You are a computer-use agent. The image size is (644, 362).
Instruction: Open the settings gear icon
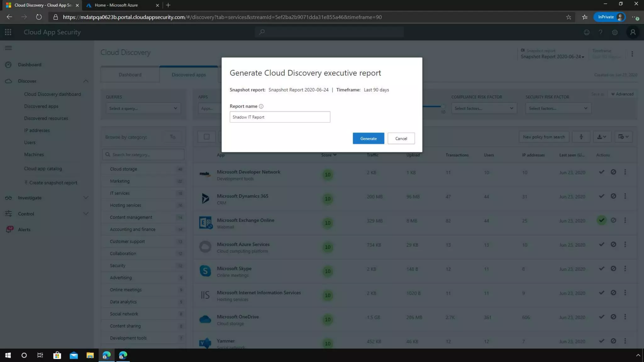(x=615, y=32)
